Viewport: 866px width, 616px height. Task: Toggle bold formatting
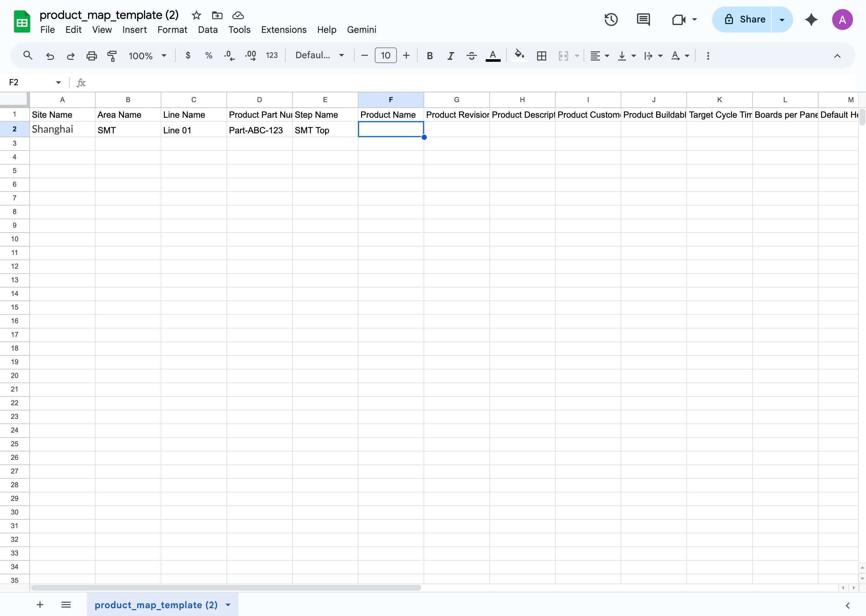coord(429,56)
